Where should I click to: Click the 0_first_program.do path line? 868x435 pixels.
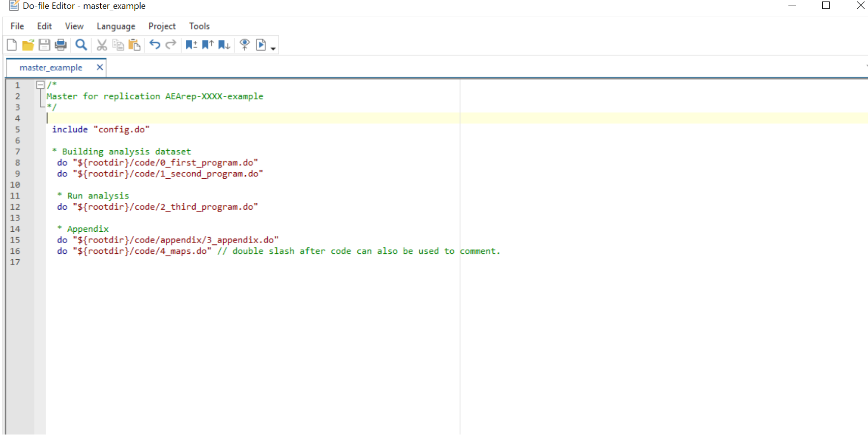pyautogui.click(x=158, y=163)
